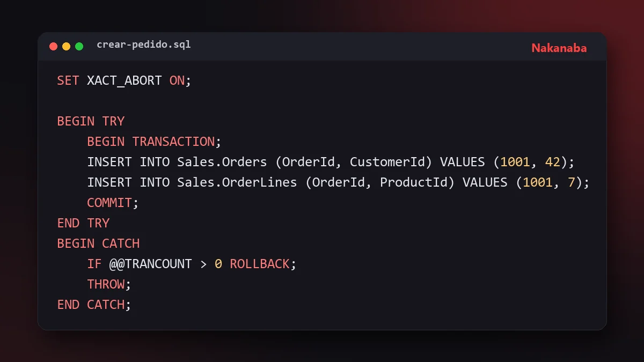Click the BEGIN CATCH line
This screenshot has height=362, width=644.
(98, 243)
